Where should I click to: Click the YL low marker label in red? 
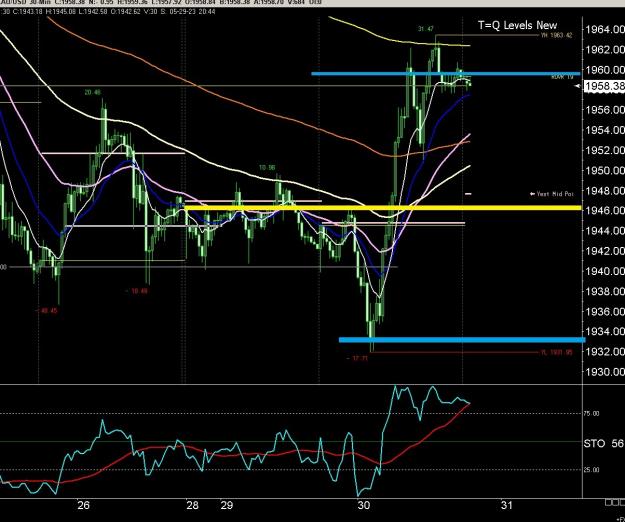pyautogui.click(x=556, y=352)
